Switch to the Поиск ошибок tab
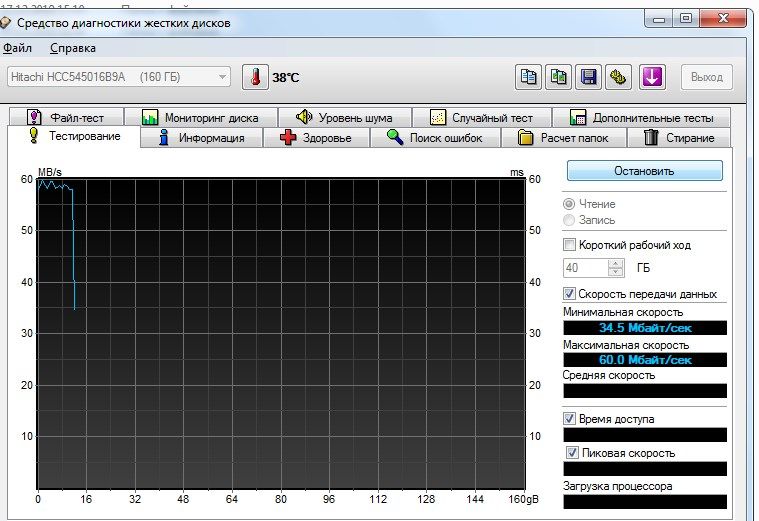The width and height of the screenshot is (759, 521). click(435, 138)
